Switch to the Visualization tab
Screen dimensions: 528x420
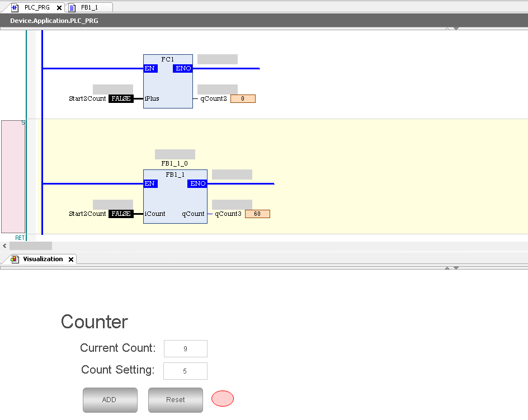click(43, 259)
